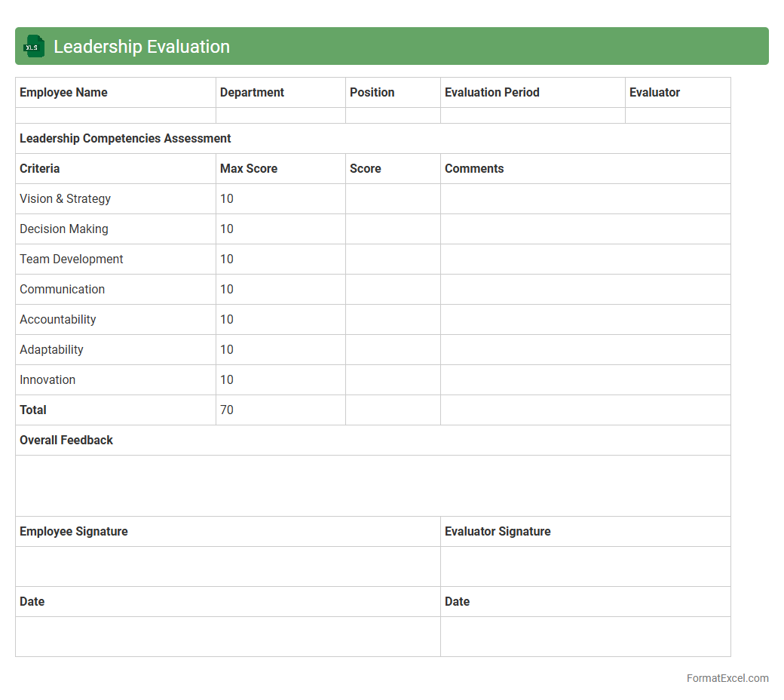This screenshot has height=700, width=784.
Task: Select the Score cell for Adaptability
Action: [x=393, y=350]
